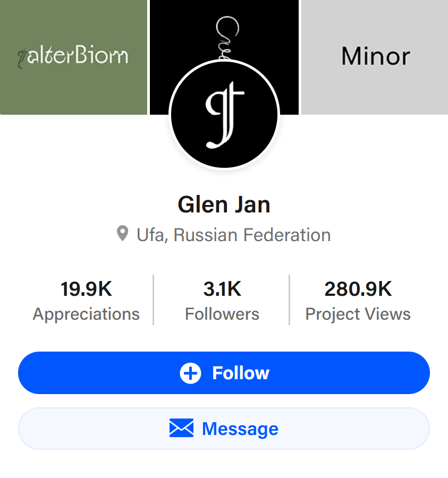Send a message using the Message button

[224, 429]
